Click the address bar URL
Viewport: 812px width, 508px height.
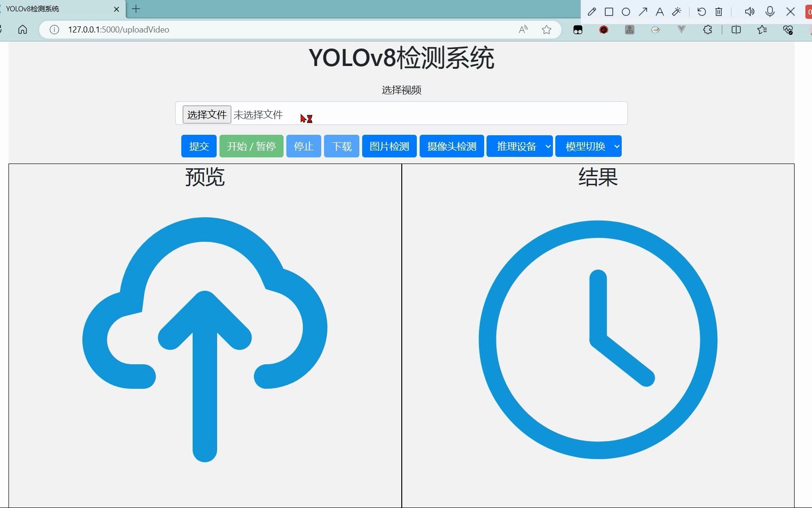coord(119,30)
